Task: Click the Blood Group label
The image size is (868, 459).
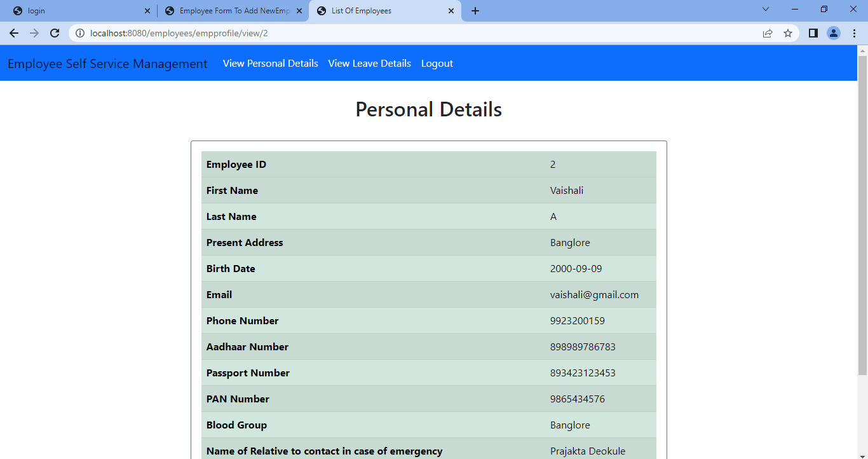Action: click(x=236, y=425)
